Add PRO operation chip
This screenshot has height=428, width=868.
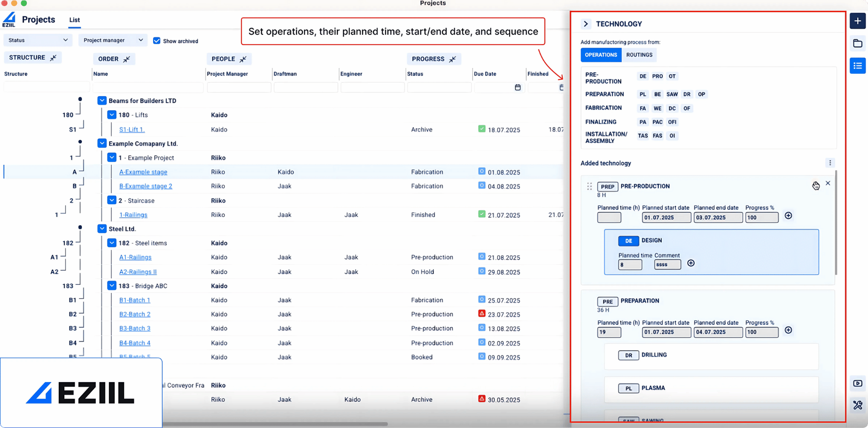(658, 76)
